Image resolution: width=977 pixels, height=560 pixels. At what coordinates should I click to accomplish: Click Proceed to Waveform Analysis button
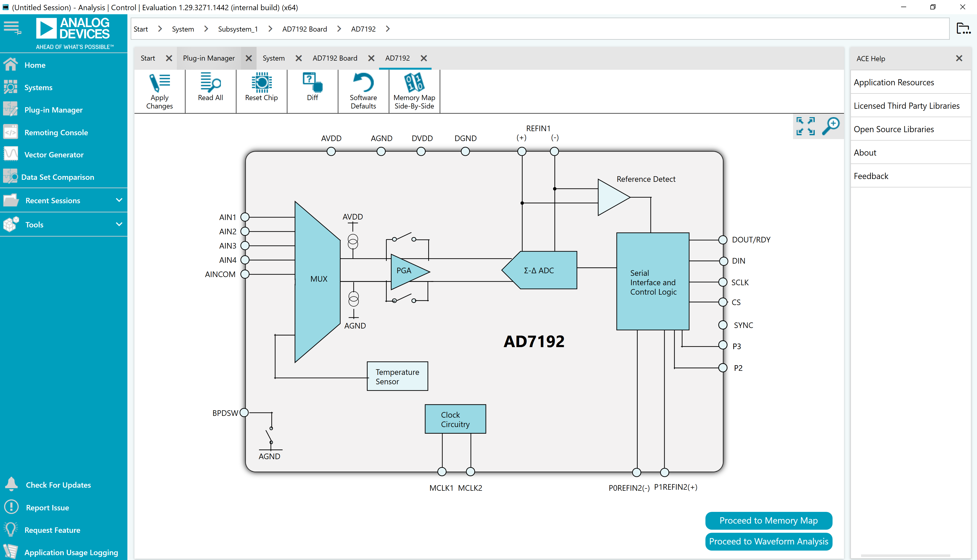click(x=769, y=541)
